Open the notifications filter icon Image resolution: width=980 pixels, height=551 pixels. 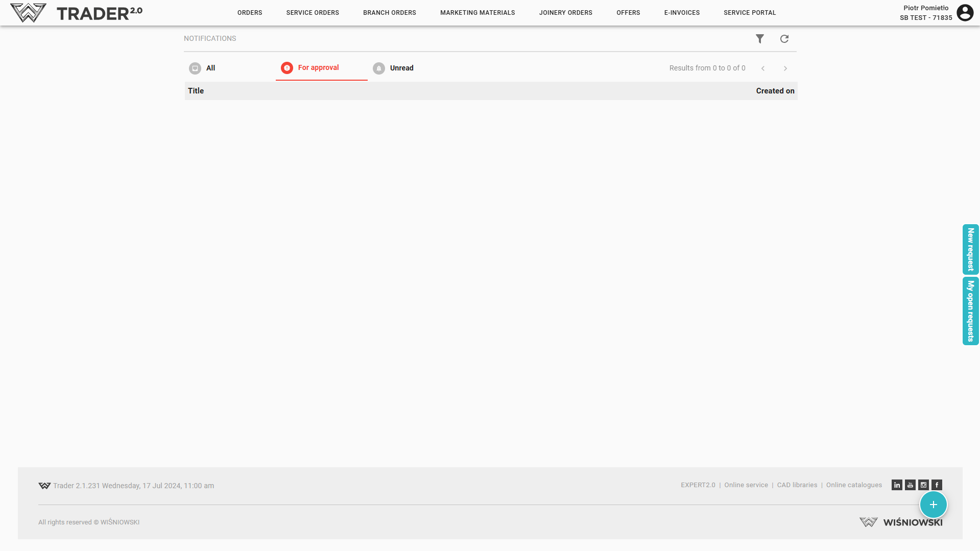[x=760, y=39]
